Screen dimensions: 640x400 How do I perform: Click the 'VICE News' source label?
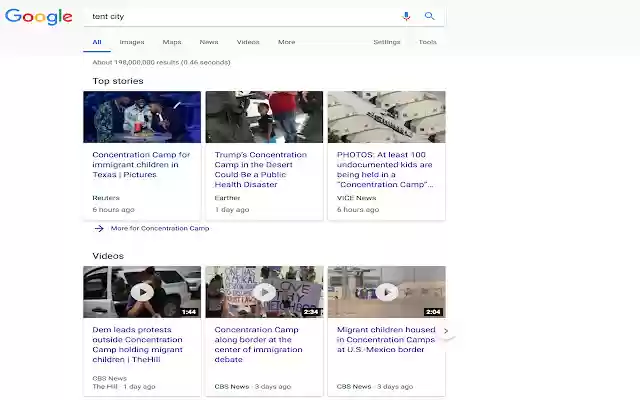coord(356,198)
